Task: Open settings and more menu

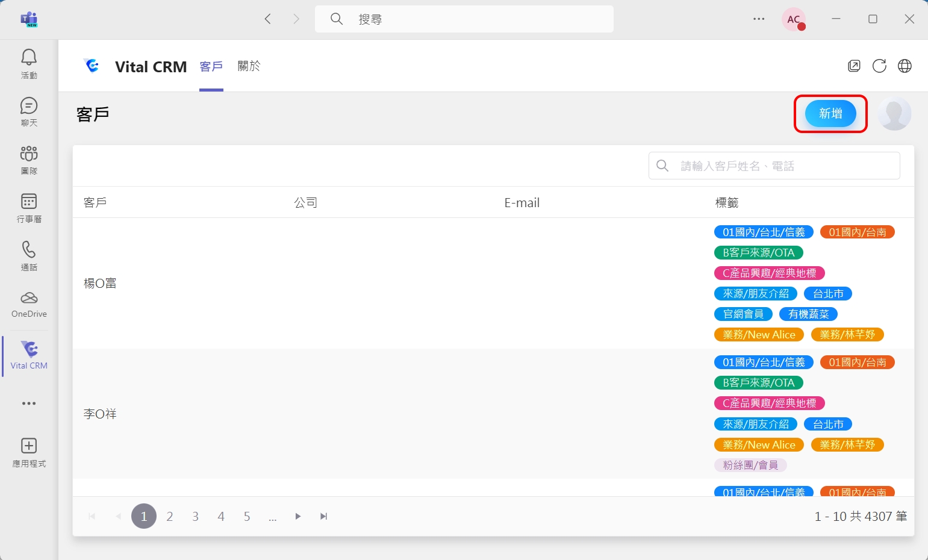Action: 759,19
